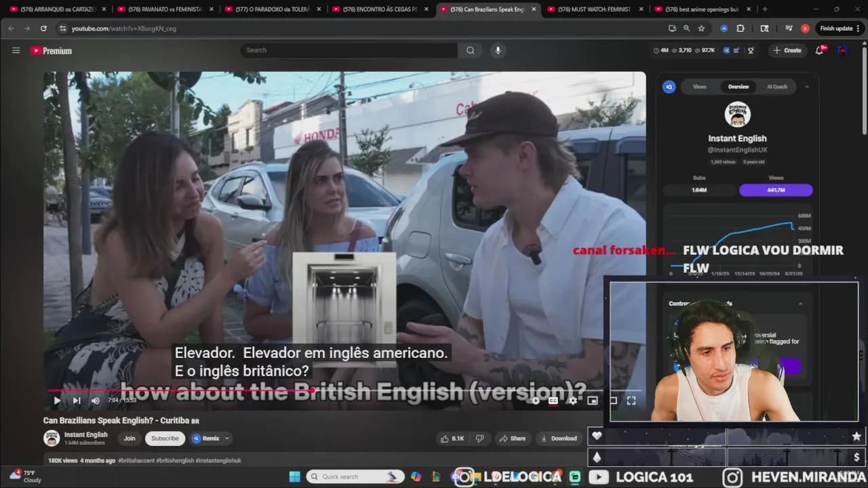868x488 pixels.
Task: Open the browser extensions puzzle icon
Action: [x=740, y=28]
